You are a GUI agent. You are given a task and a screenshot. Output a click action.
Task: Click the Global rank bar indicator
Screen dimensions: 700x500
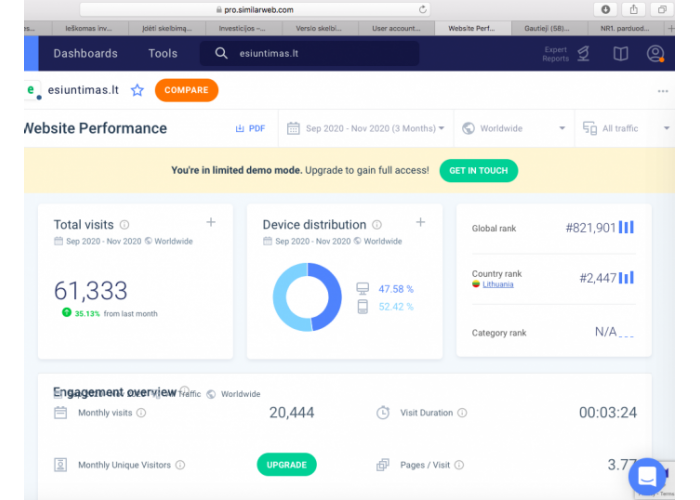626,228
